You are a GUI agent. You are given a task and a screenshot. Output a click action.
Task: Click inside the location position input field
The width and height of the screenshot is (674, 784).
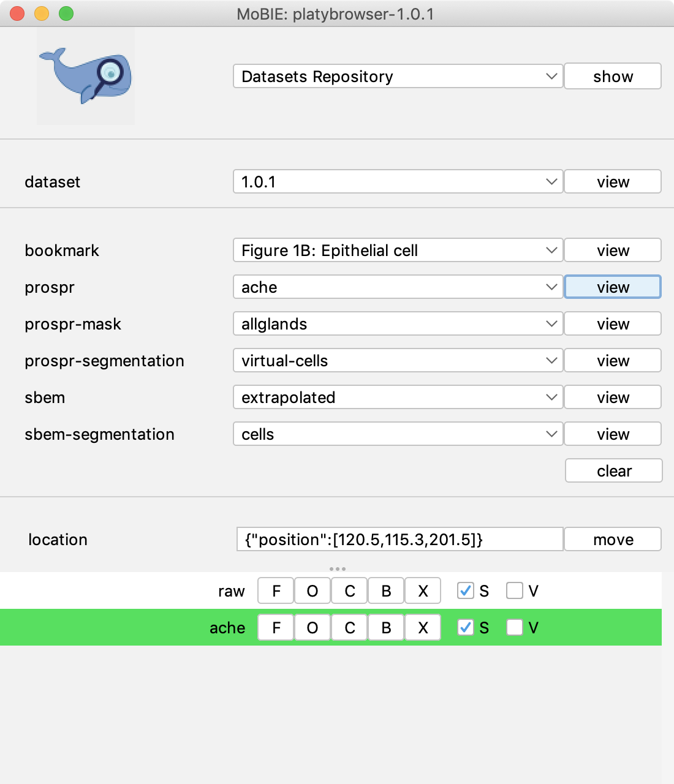(398, 539)
